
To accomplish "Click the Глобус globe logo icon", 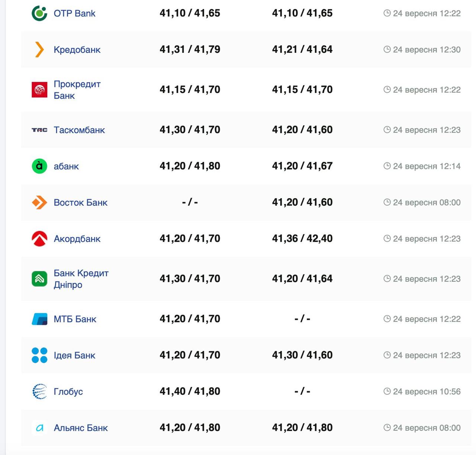I will (x=39, y=391).
